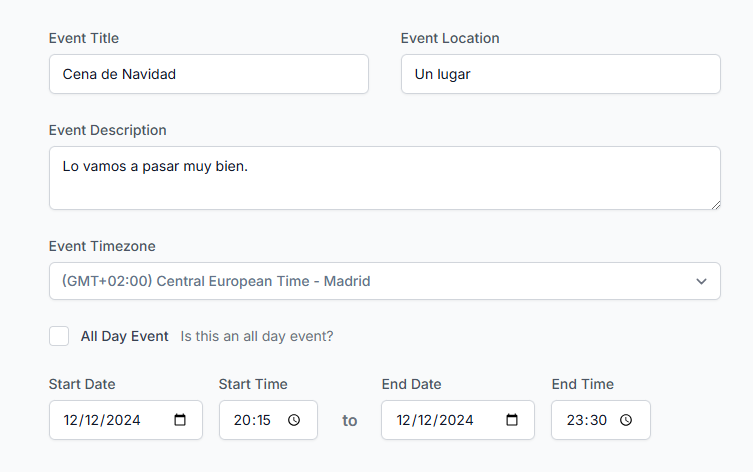Image resolution: width=753 pixels, height=472 pixels.
Task: Open the Event Timezone dropdown
Action: pos(384,281)
